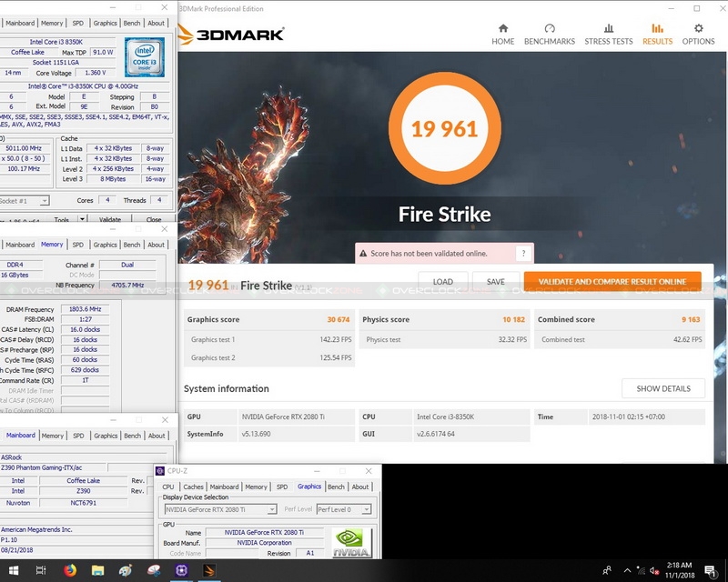Click the SAVE button in 3DMark
728x582 pixels.
(x=495, y=282)
